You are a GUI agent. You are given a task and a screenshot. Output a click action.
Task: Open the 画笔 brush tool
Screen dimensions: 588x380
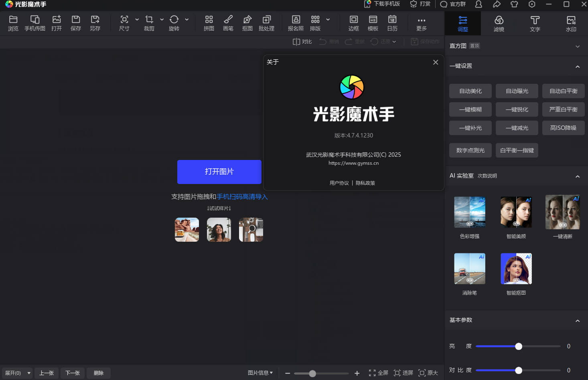(x=228, y=23)
